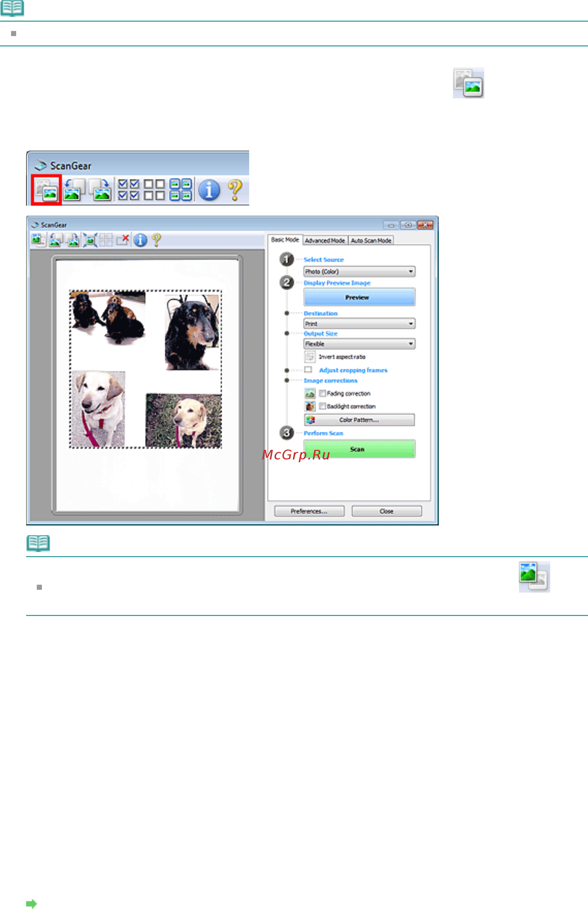588x909 pixels.
Task: Click Rotate Right in the enlarged ScanGear toolbar
Action: 100,190
